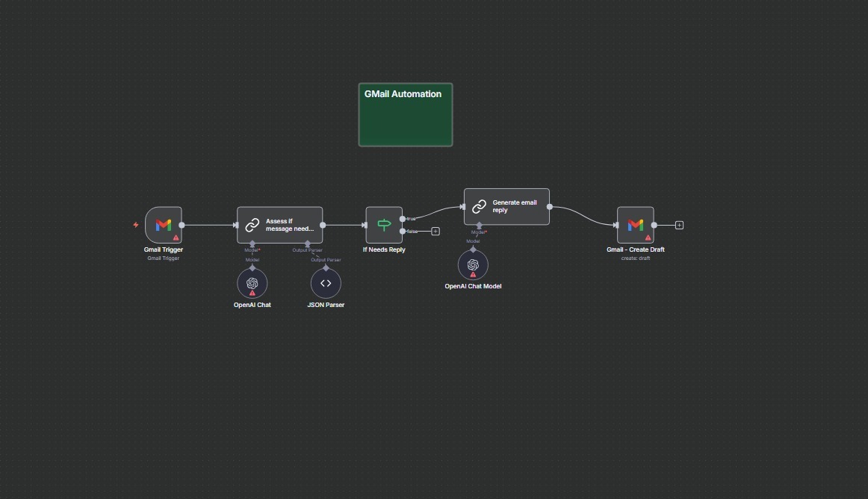The height and width of the screenshot is (499, 868).
Task: Click the OpenAI Chat label
Action: (x=252, y=306)
